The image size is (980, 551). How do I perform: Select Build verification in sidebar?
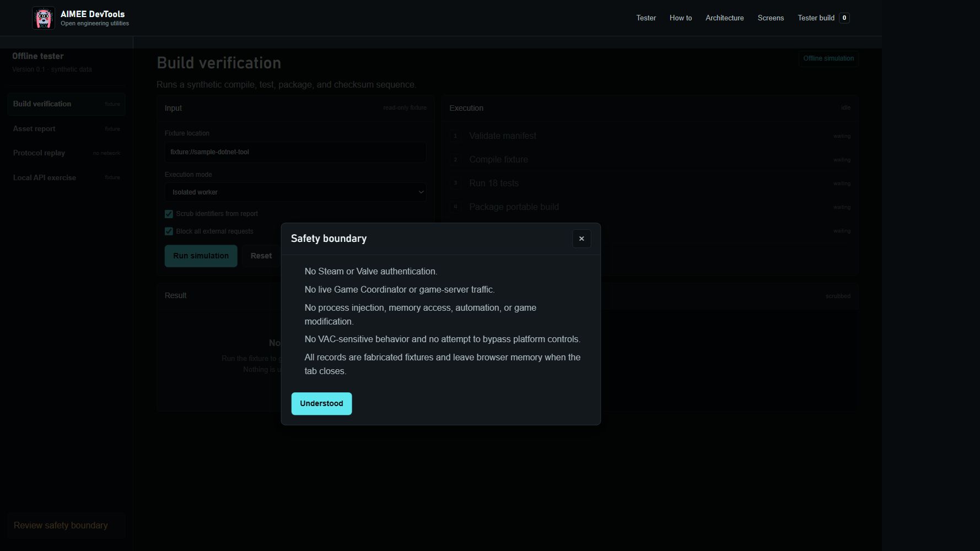[x=66, y=104]
